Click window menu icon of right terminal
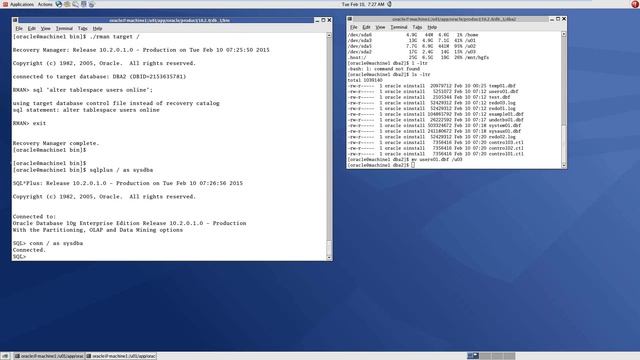 (350, 19)
